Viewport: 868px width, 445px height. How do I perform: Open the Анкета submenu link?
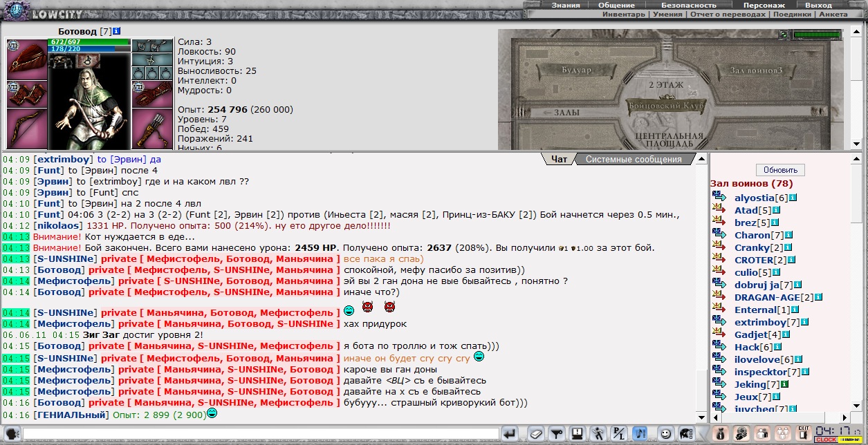point(833,14)
